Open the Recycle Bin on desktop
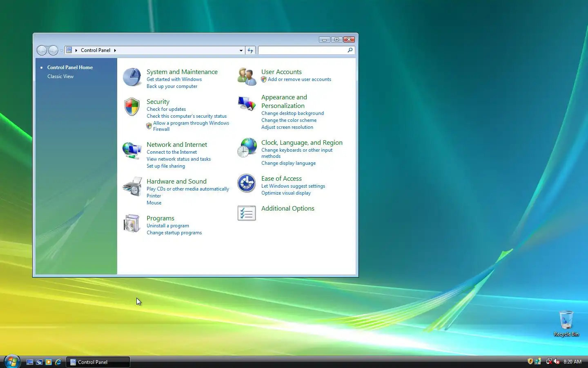588x368 pixels. coord(566,323)
